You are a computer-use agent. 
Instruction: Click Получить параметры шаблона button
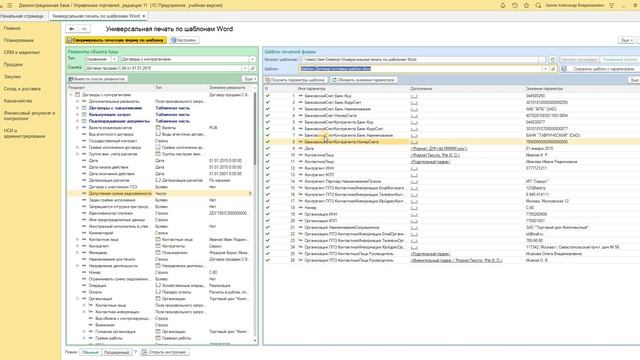(295, 80)
